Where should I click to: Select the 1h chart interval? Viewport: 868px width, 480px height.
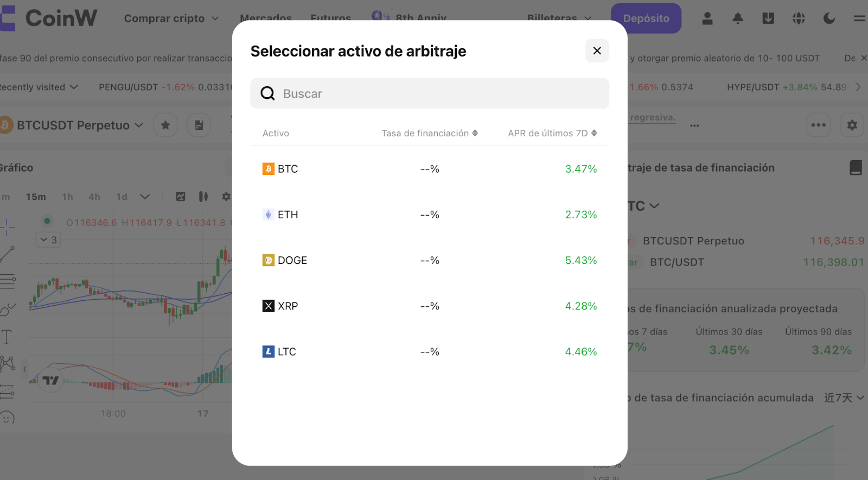(x=67, y=197)
